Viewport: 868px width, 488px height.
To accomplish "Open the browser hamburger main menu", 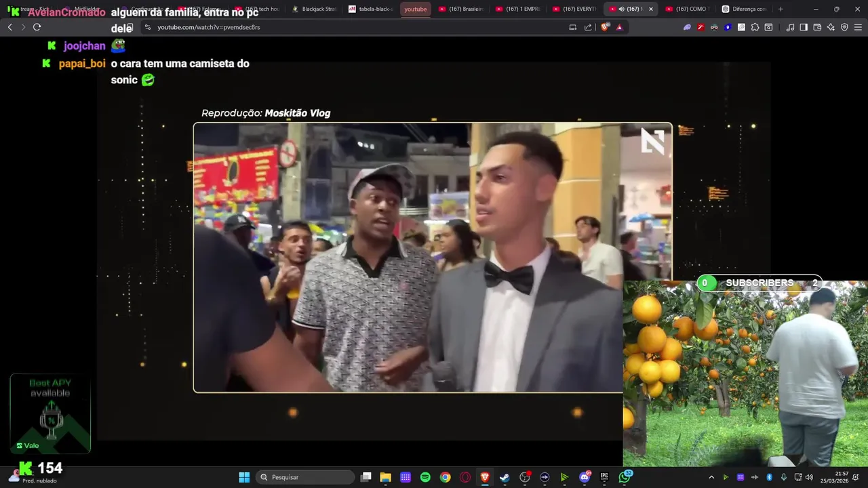I will coord(858,27).
